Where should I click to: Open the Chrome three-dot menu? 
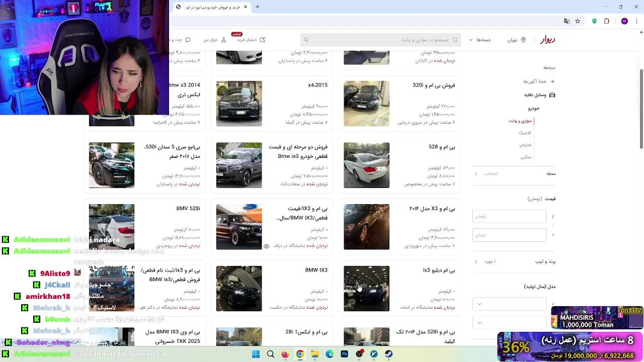pyautogui.click(x=636, y=21)
